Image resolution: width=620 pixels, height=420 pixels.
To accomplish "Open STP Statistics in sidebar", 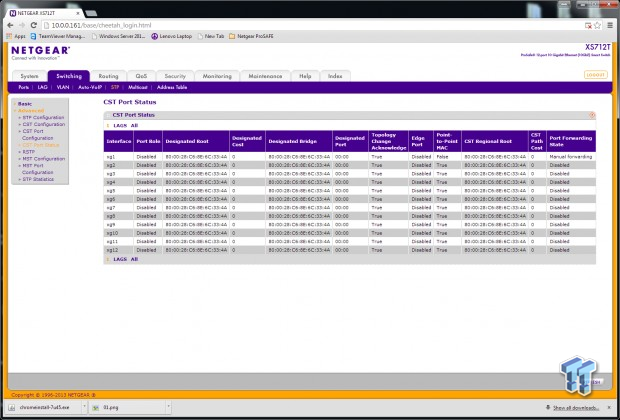I will click(x=38, y=179).
